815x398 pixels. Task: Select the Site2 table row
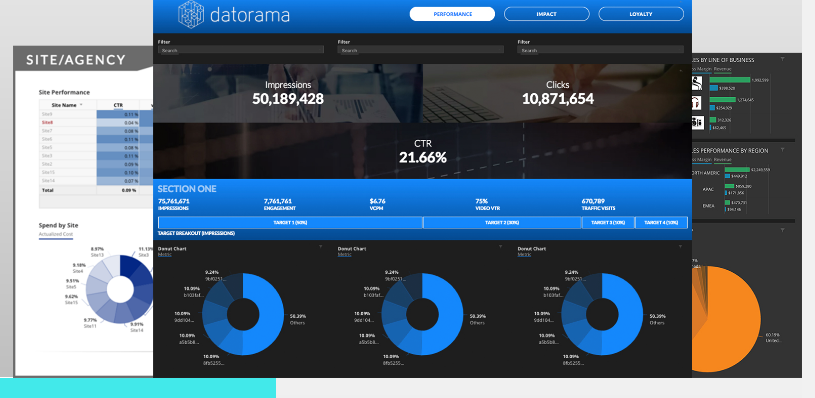pyautogui.click(x=96, y=164)
